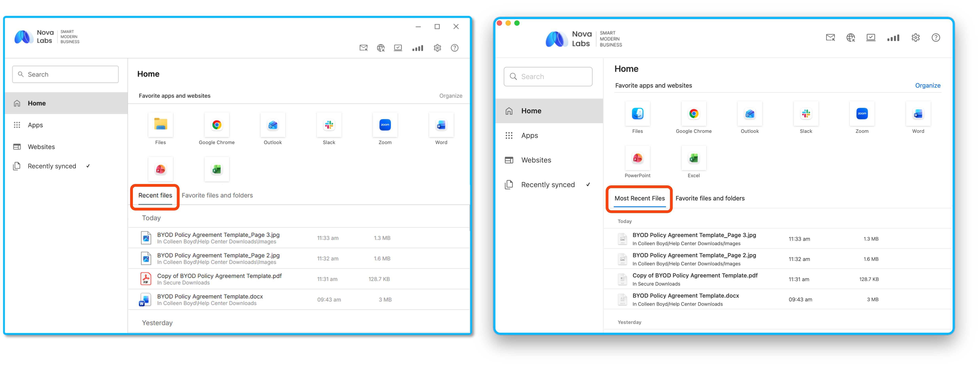Image resolution: width=980 pixels, height=368 pixels.
Task: Click the globe icon in the Windows window toolbar
Action: tap(381, 48)
